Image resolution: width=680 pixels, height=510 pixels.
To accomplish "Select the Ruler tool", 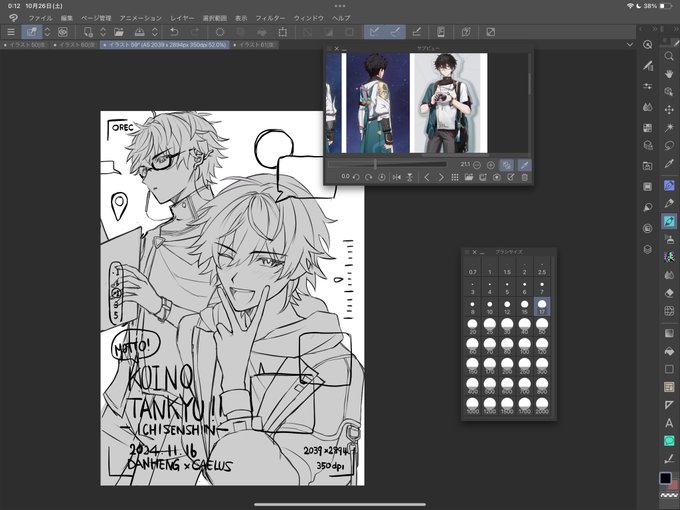I will (669, 405).
